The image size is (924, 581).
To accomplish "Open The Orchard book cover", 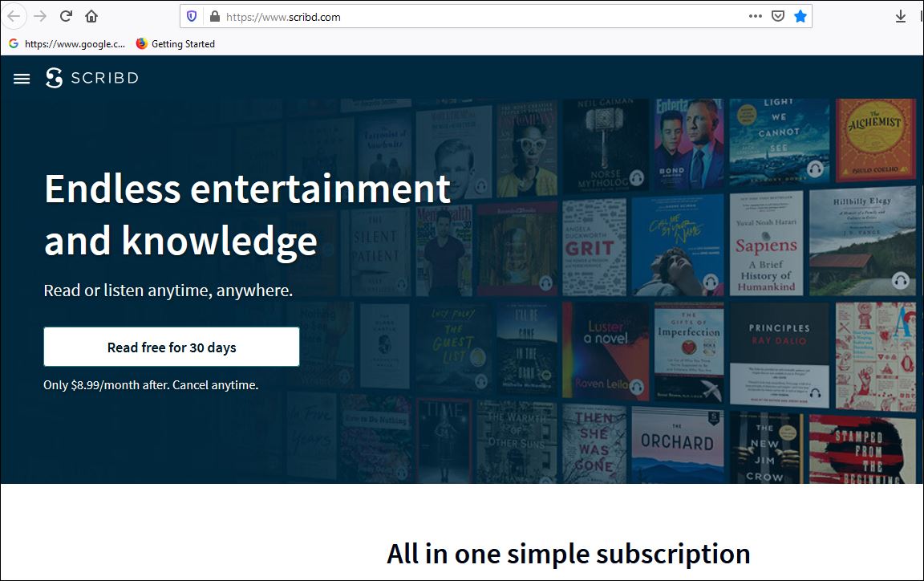I will click(x=677, y=445).
